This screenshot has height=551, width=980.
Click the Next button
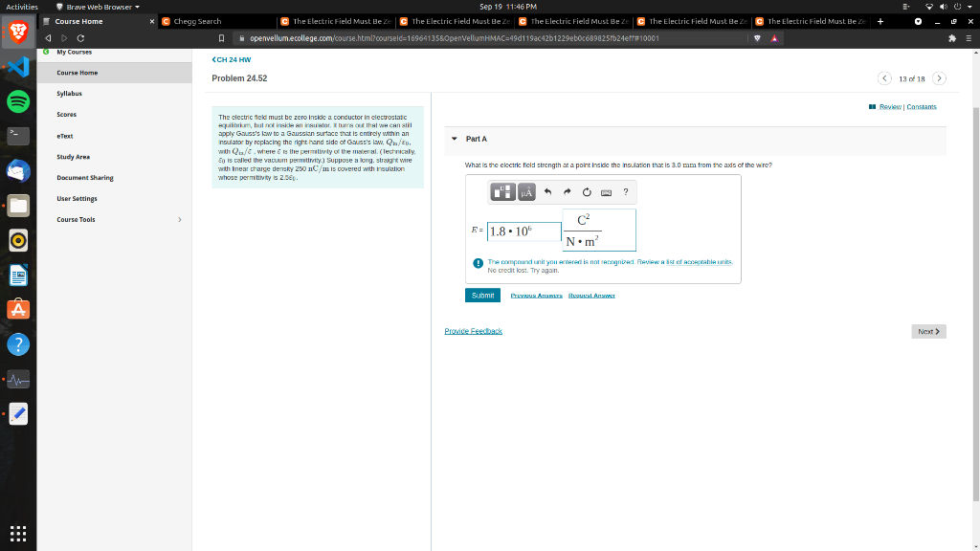(928, 332)
